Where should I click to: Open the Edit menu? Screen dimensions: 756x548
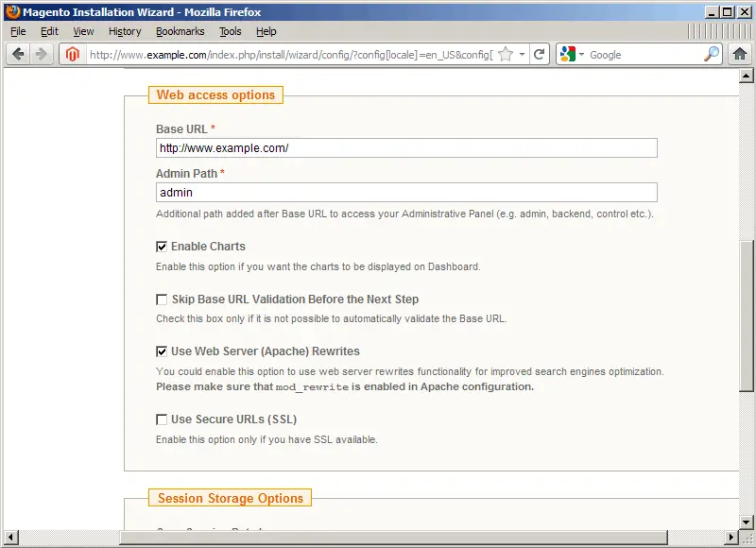click(49, 31)
